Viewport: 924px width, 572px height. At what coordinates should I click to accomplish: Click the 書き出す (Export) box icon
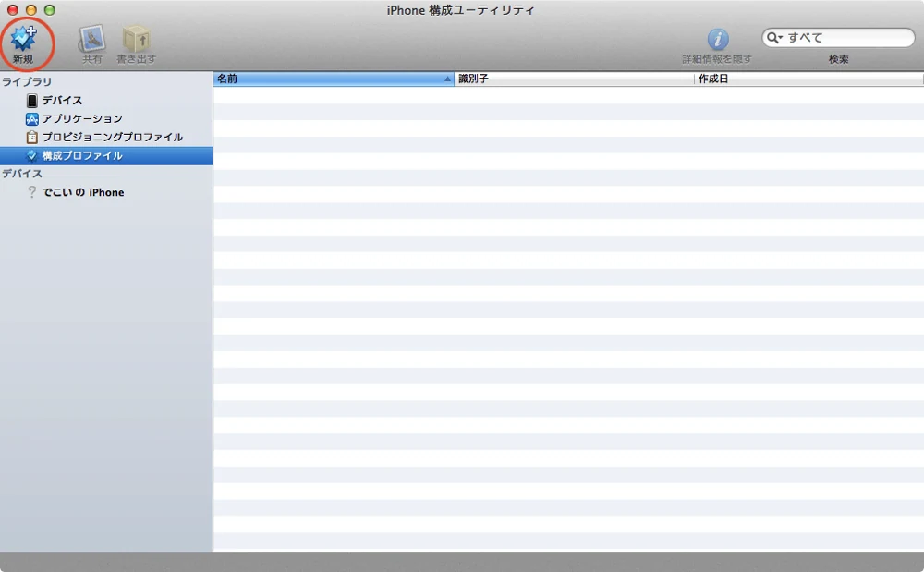tap(136, 39)
